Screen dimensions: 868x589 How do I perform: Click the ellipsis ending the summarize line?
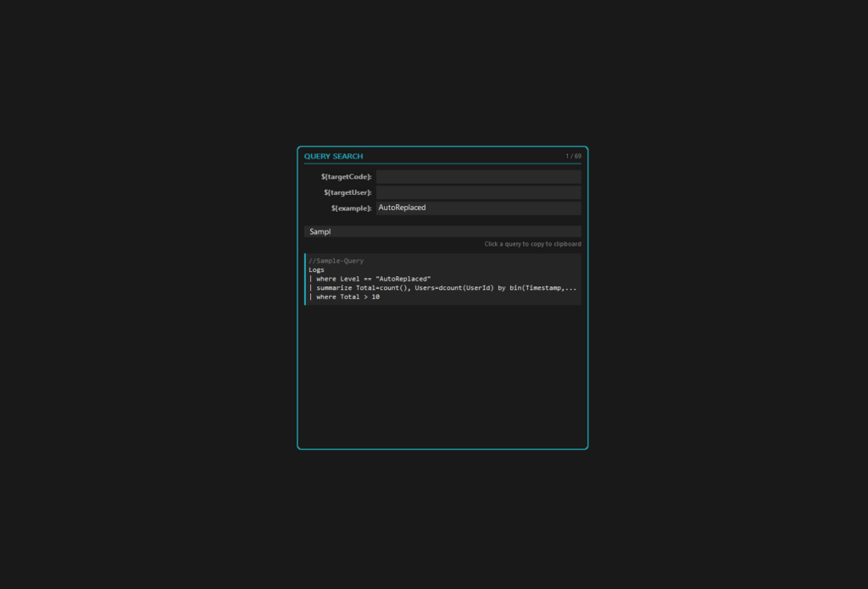573,287
